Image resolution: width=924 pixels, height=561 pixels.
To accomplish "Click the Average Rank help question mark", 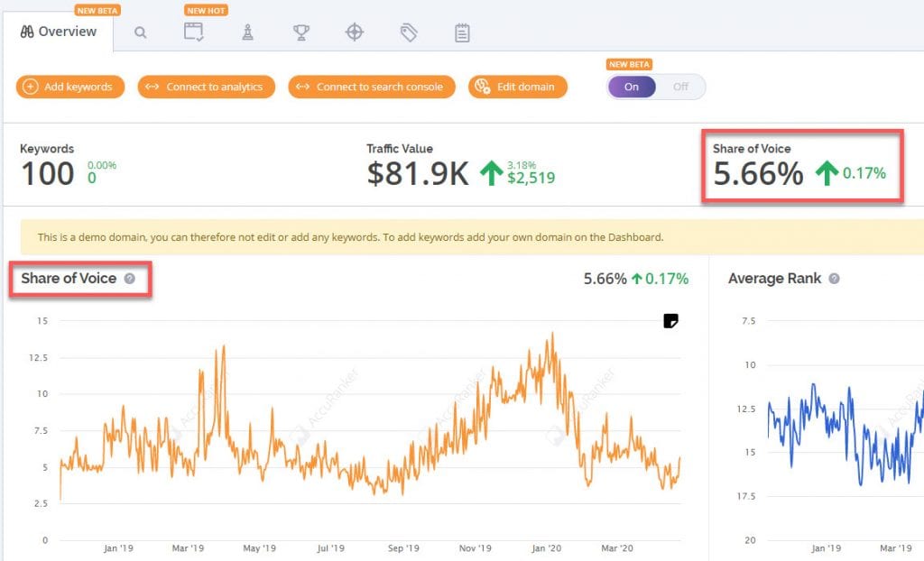I will click(x=835, y=279).
